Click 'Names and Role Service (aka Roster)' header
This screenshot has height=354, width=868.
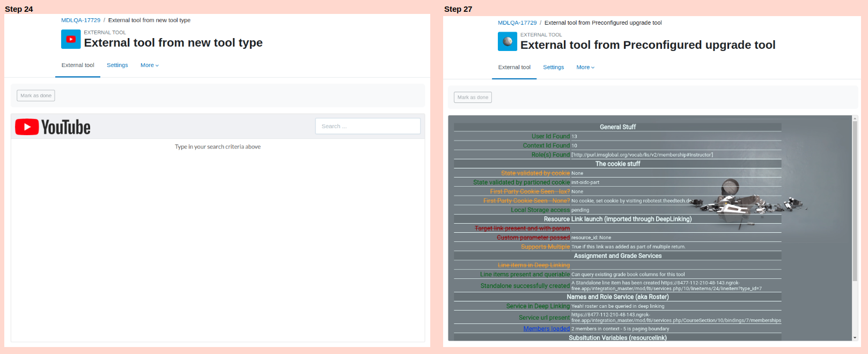(x=617, y=297)
